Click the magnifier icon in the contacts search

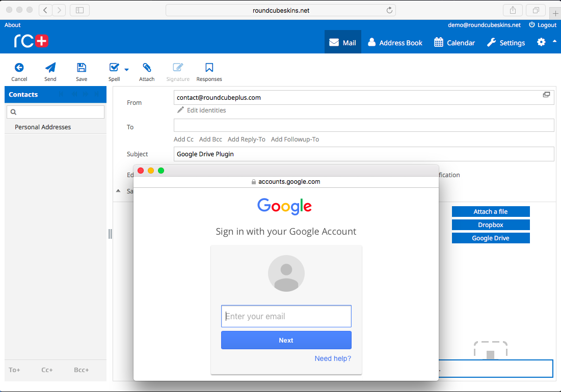(x=14, y=112)
